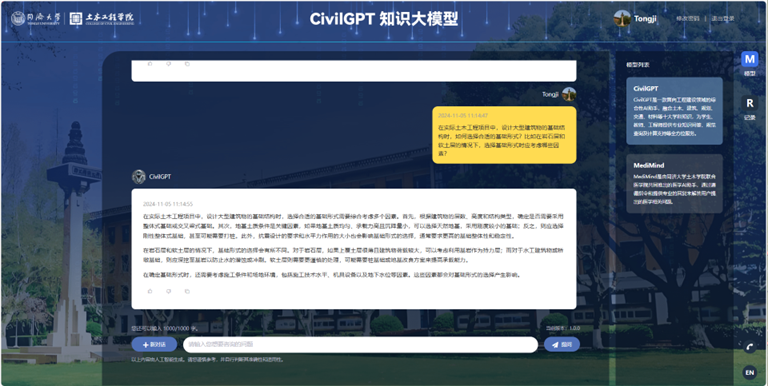Click the yellow user question bubble

504,135
